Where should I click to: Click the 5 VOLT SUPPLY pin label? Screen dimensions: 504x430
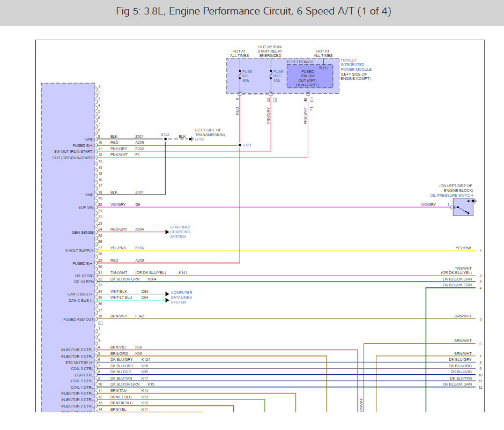coord(79,251)
